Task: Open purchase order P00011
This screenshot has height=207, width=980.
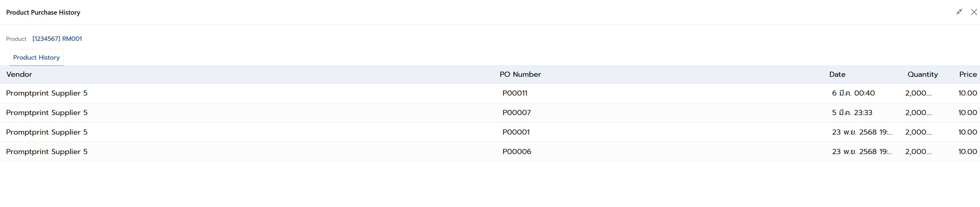Action: click(x=515, y=93)
